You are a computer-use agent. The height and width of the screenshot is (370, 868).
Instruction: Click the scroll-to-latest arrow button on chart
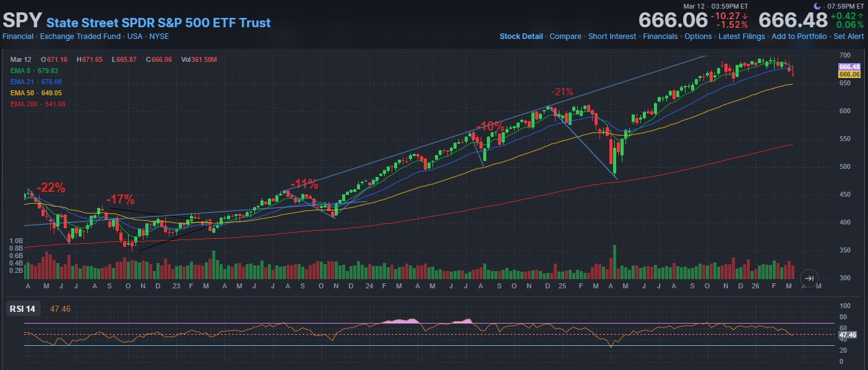click(809, 278)
